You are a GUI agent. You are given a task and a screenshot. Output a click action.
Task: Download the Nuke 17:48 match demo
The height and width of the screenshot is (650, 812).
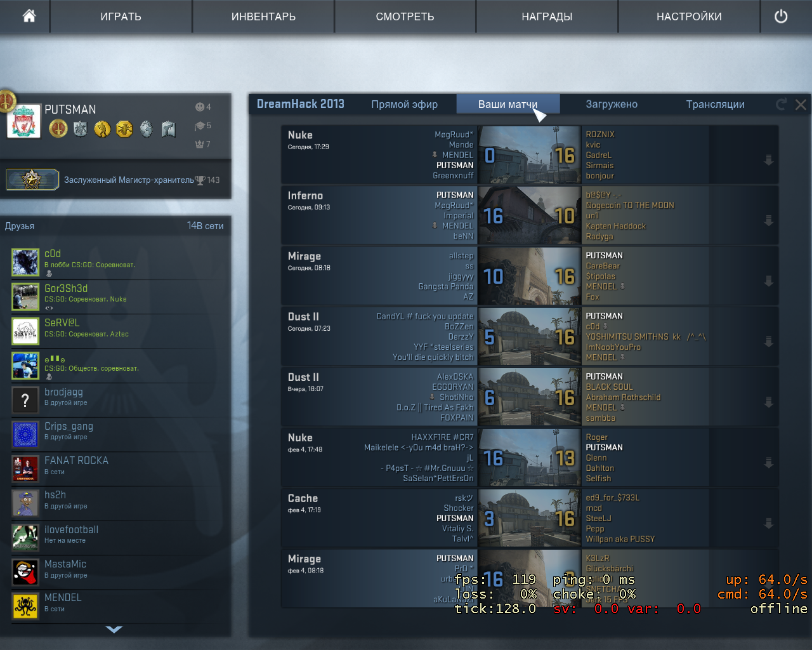pyautogui.click(x=769, y=463)
